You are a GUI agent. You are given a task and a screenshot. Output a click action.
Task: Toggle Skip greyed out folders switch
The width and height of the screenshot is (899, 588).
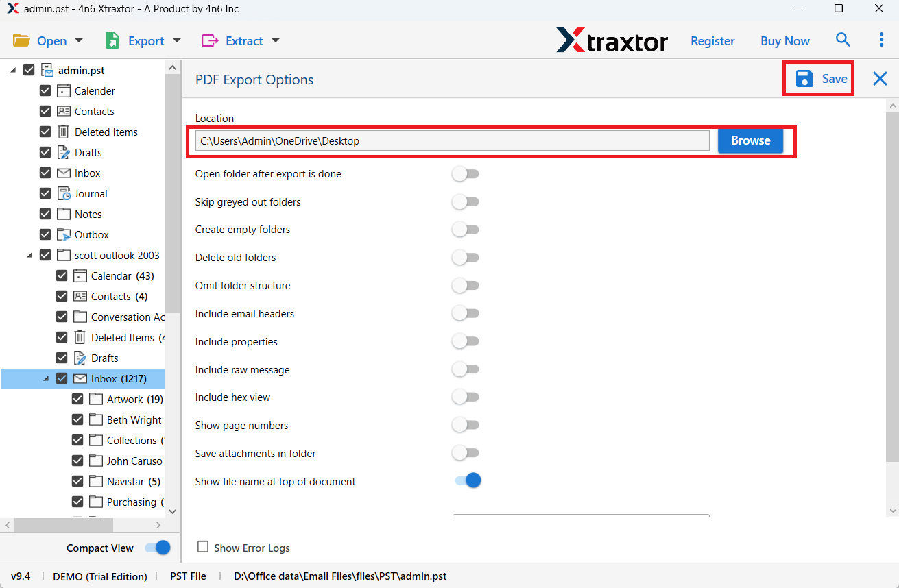coord(466,202)
